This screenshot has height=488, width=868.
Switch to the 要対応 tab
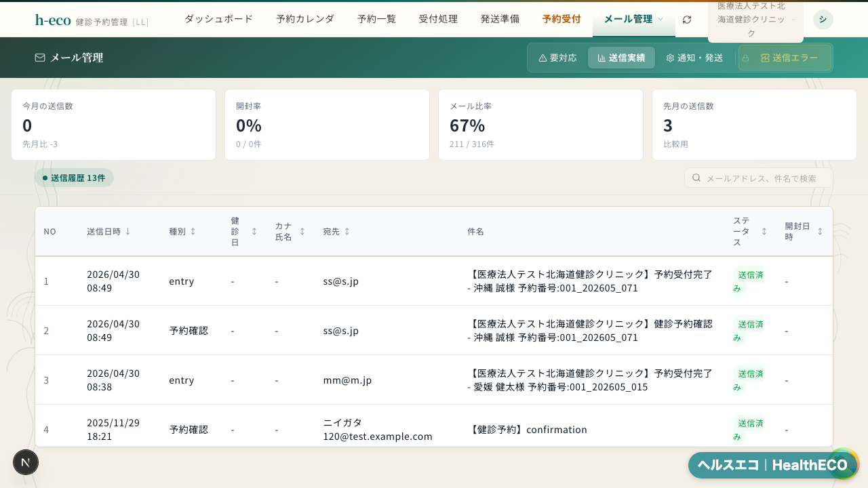(557, 58)
